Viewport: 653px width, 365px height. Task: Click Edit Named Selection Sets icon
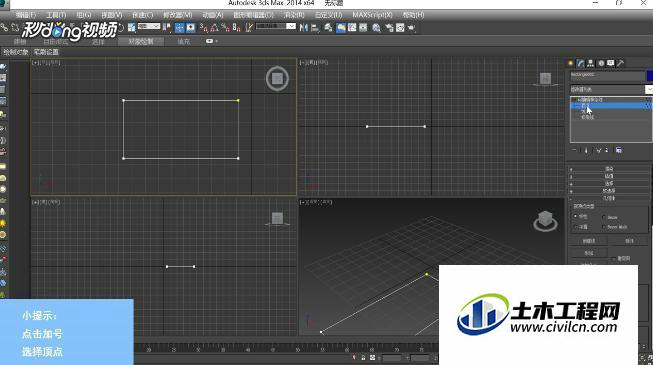249,28
